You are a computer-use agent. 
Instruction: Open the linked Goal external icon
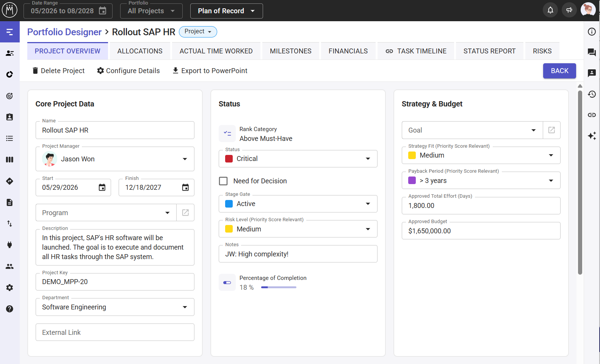click(x=551, y=130)
